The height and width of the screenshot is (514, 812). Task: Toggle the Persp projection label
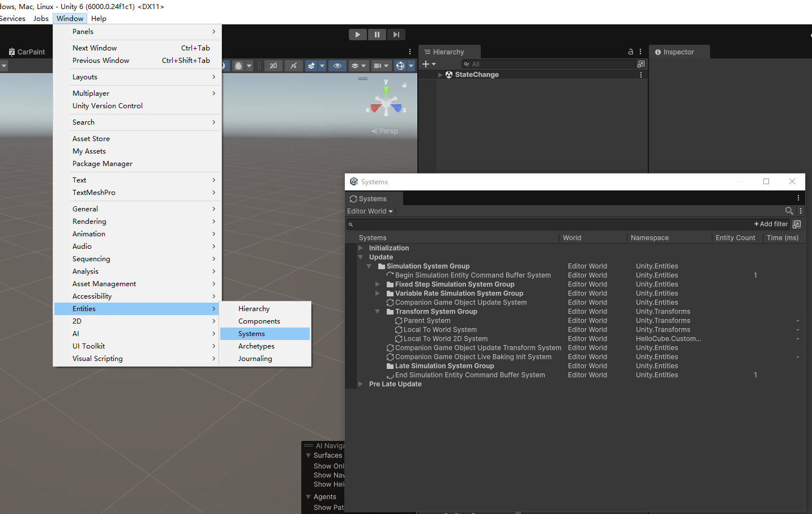[x=385, y=131]
